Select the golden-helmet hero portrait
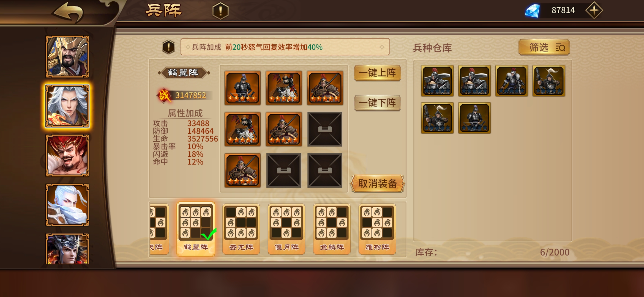This screenshot has width=644, height=297. 67,56
